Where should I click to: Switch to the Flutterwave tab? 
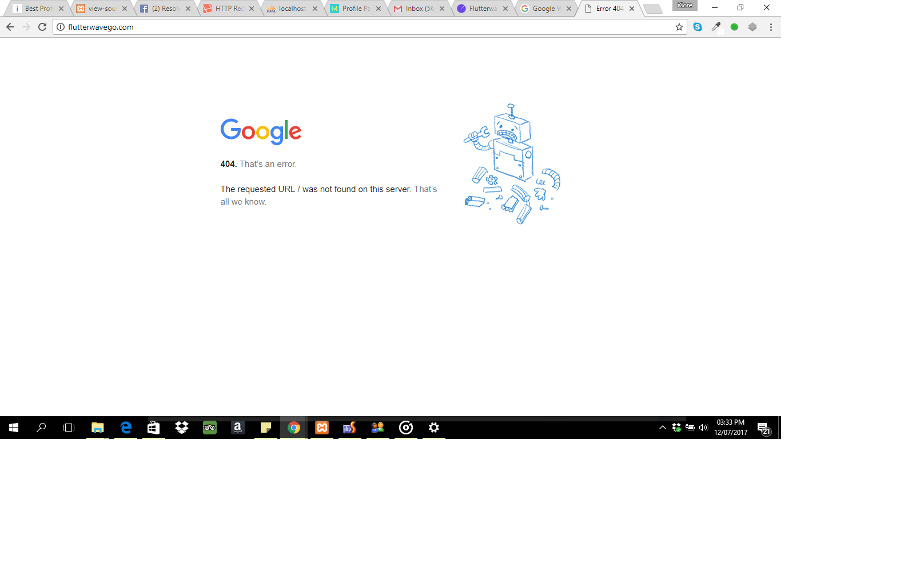point(482,9)
